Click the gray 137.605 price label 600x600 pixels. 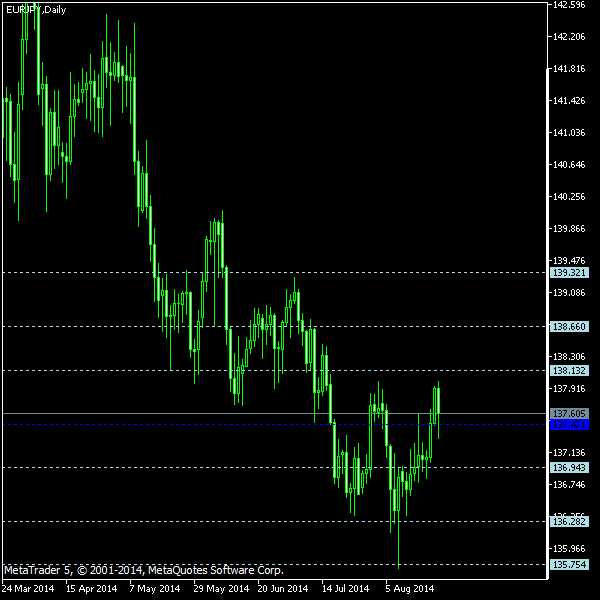pyautogui.click(x=569, y=414)
